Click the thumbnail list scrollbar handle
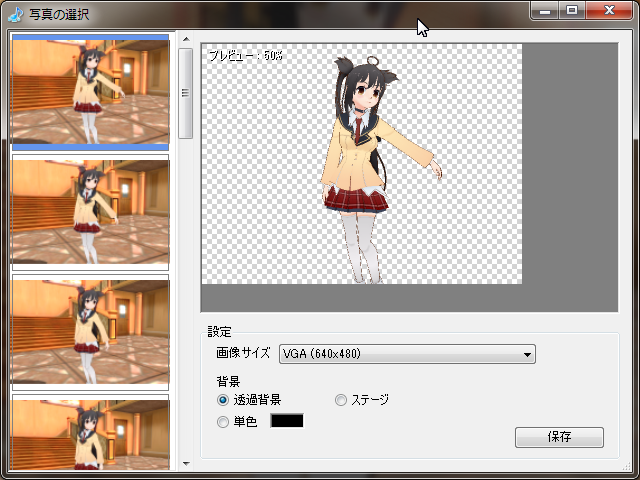The image size is (640, 480). tap(186, 93)
